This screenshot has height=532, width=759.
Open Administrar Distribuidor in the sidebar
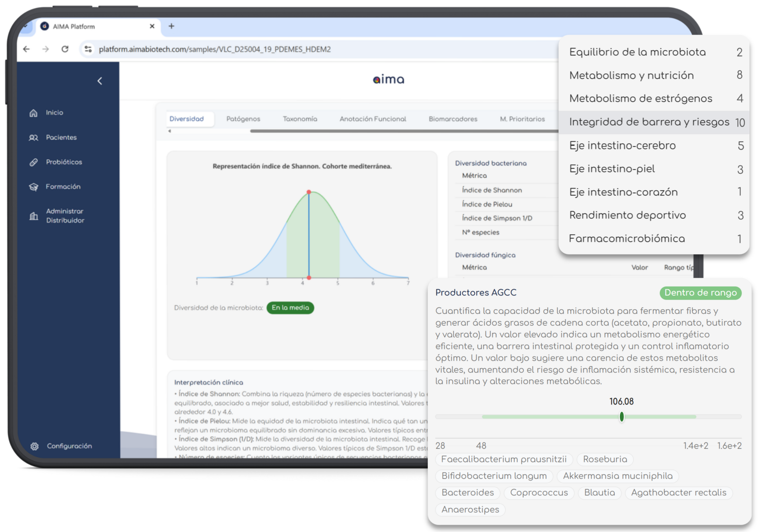click(65, 216)
